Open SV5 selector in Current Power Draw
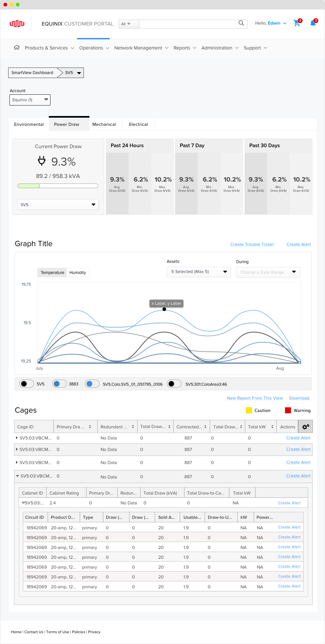Screen dimensions: 325x644 click(58, 205)
